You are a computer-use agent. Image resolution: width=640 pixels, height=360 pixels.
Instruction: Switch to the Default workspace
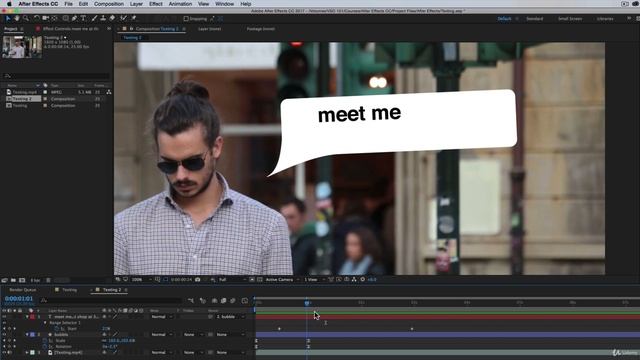tap(504, 19)
